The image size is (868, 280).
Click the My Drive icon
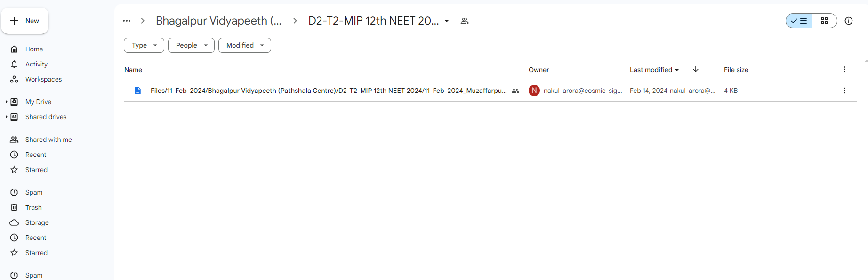pyautogui.click(x=14, y=102)
